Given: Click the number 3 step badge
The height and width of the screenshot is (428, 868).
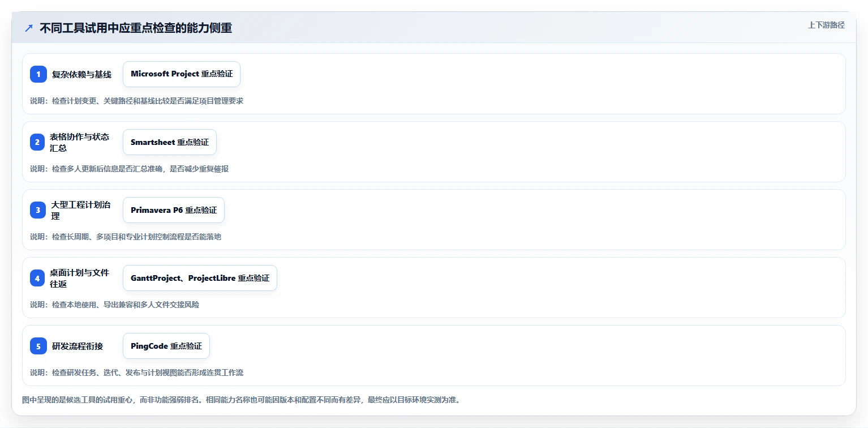Looking at the screenshot, I should tap(38, 210).
